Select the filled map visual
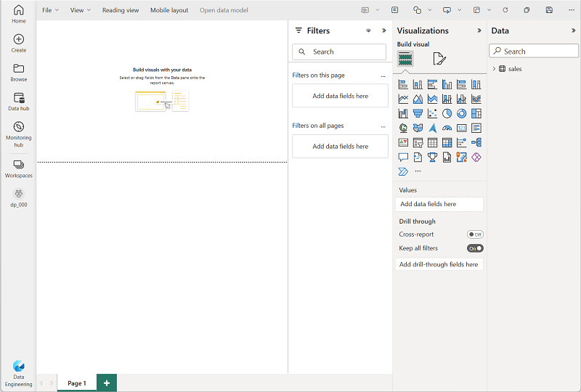Image resolution: width=581 pixels, height=392 pixels. point(418,128)
